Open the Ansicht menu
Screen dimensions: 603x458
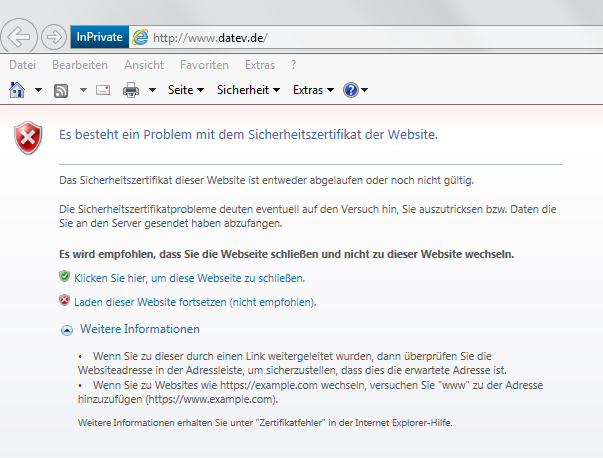coord(144,65)
